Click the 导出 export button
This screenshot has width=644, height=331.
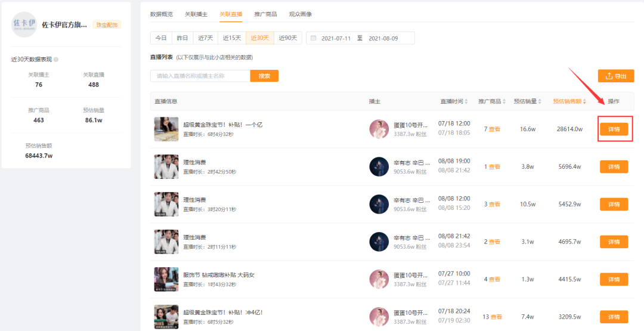tap(616, 76)
